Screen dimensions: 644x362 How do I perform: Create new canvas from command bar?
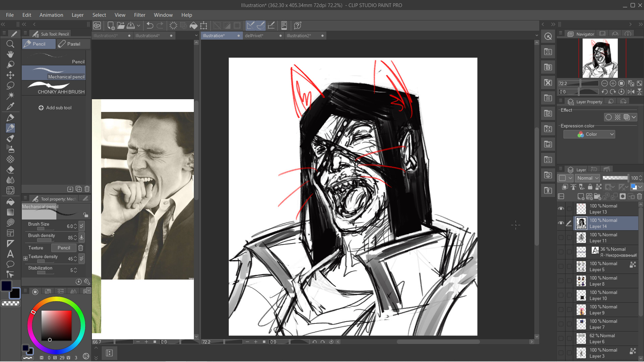pyautogui.click(x=111, y=25)
